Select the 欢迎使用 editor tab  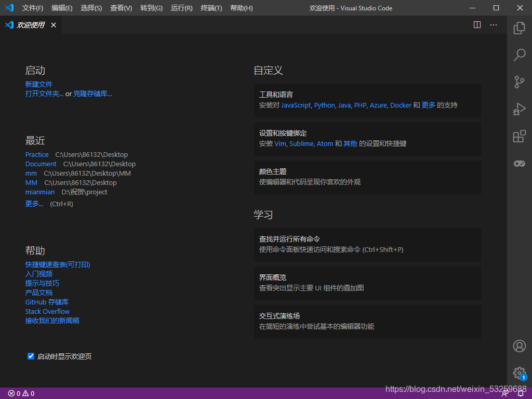[x=31, y=25]
